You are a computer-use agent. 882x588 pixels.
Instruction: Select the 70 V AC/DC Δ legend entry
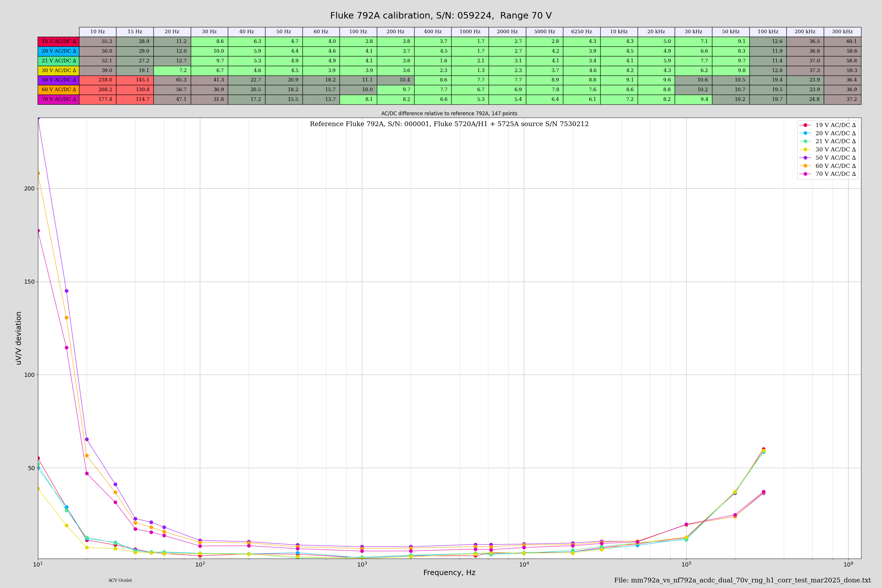(828, 174)
